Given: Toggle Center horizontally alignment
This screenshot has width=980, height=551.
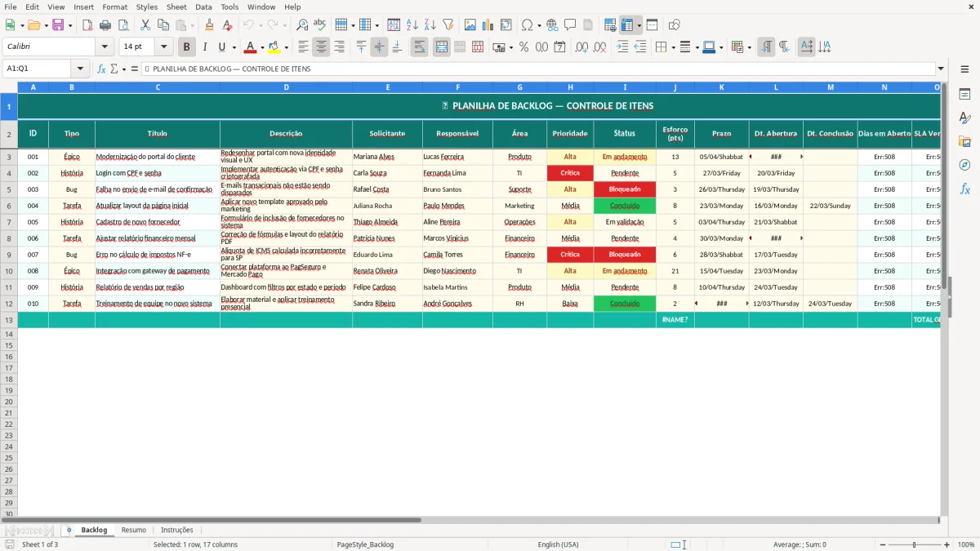Looking at the screenshot, I should [x=322, y=47].
